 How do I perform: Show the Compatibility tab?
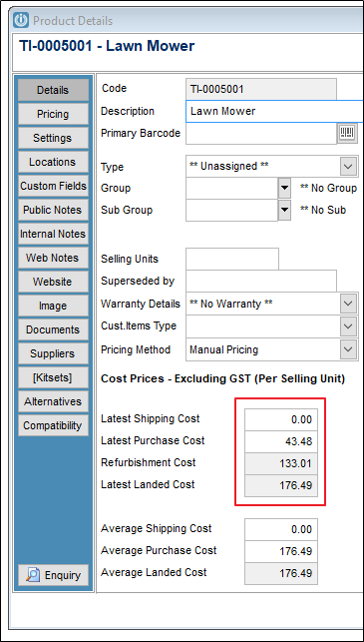click(53, 425)
